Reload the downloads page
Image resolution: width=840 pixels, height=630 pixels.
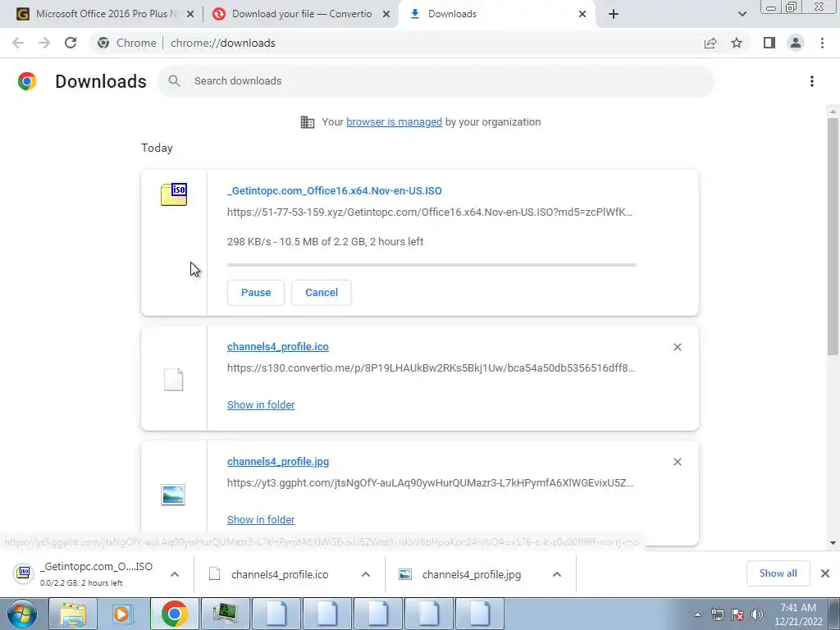[x=71, y=43]
